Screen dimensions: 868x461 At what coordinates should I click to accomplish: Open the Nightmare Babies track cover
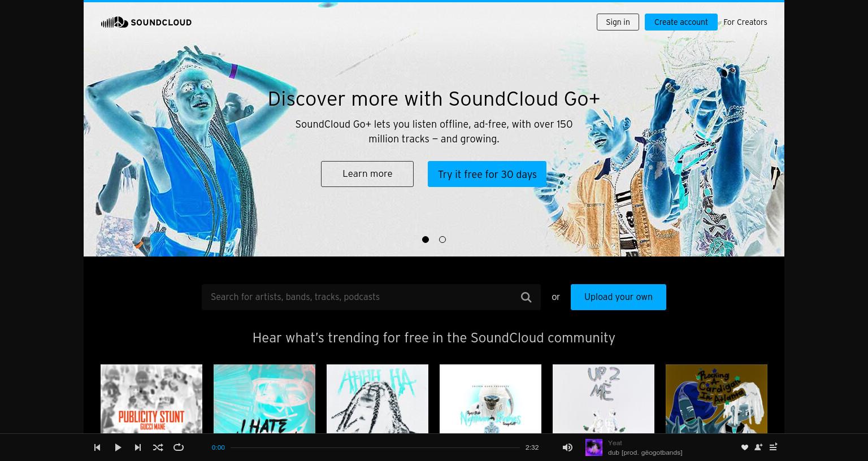[x=491, y=399]
